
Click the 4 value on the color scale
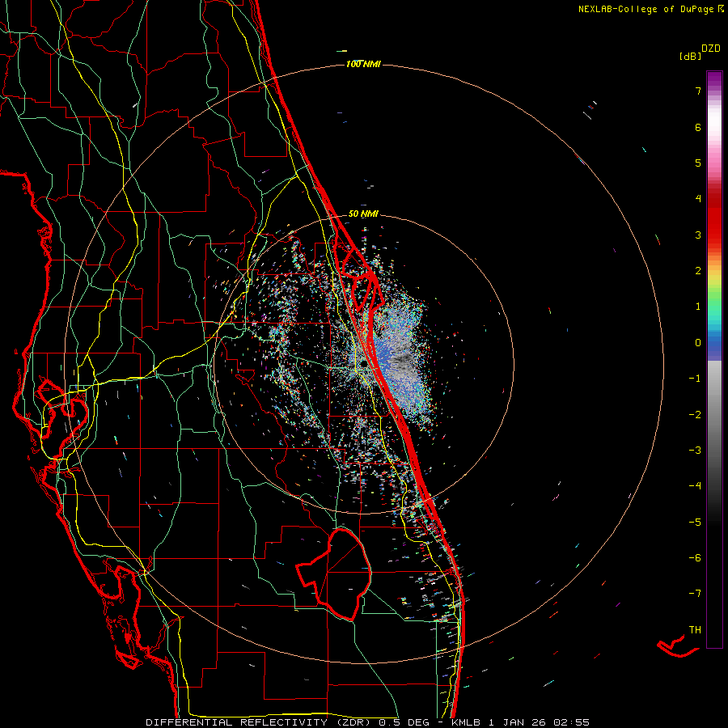698,199
